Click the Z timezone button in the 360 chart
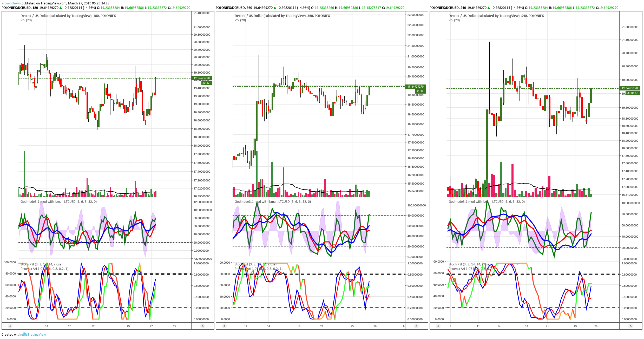Image resolution: width=644 pixels, height=339 pixels. click(224, 326)
